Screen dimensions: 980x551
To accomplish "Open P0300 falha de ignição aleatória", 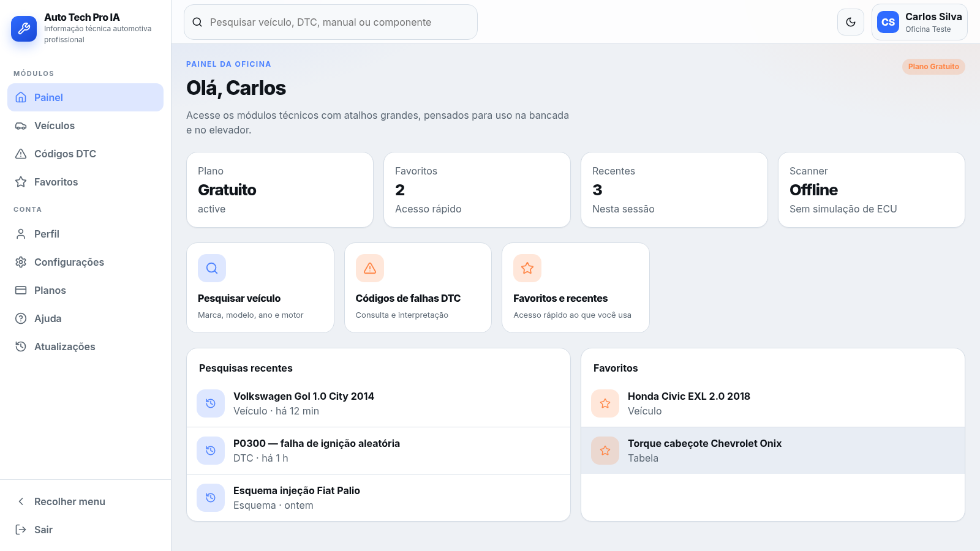I will [379, 451].
